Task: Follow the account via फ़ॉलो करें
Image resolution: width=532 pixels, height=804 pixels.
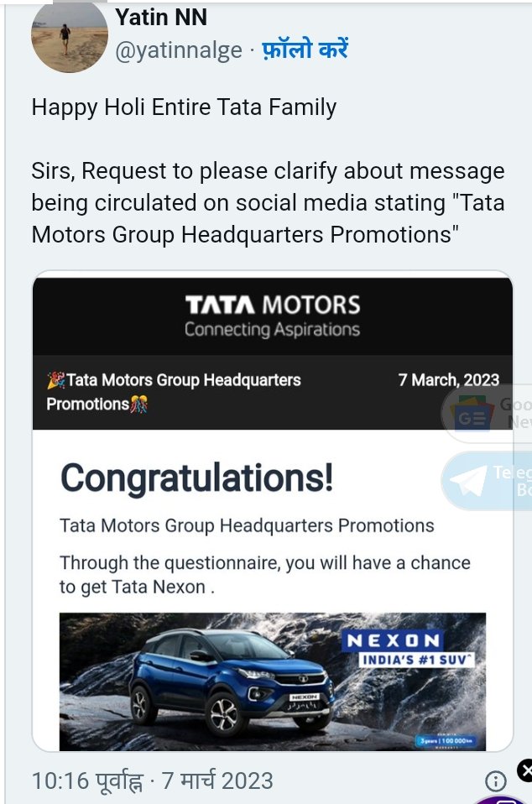Action: click(x=305, y=50)
